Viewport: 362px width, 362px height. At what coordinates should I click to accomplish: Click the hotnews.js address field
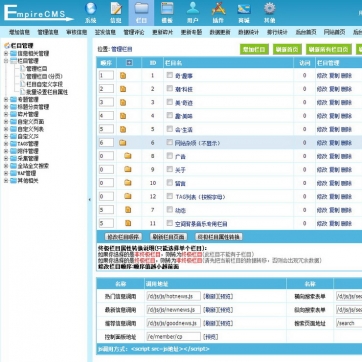coord(173,296)
